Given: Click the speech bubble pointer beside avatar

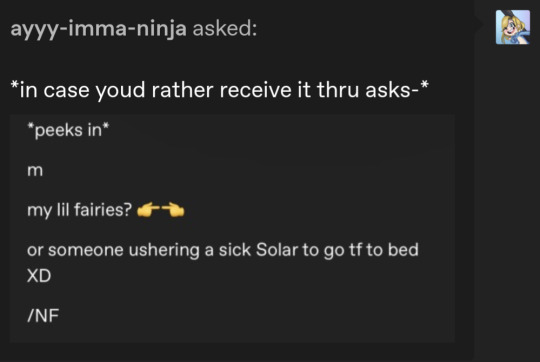Looking at the screenshot, I should tap(479, 23).
